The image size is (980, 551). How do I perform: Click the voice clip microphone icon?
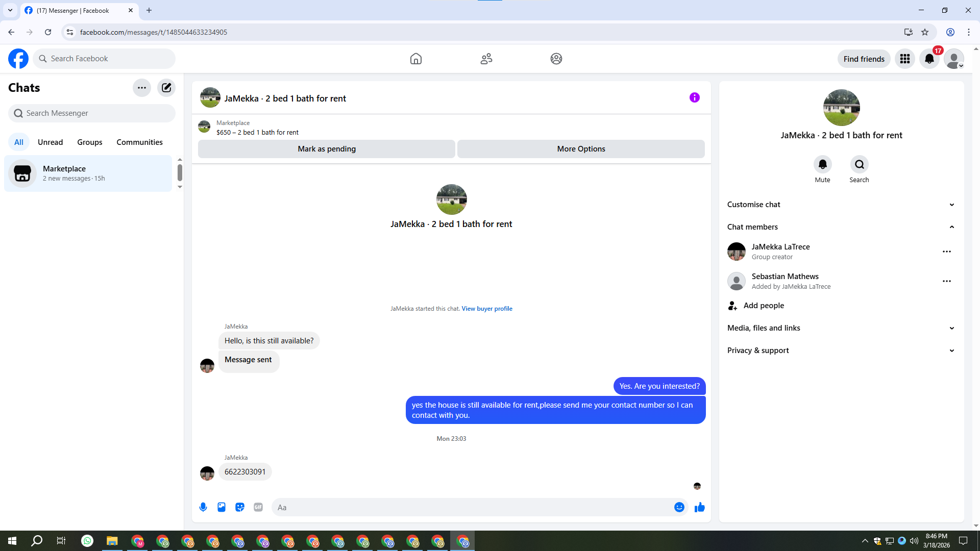click(203, 507)
